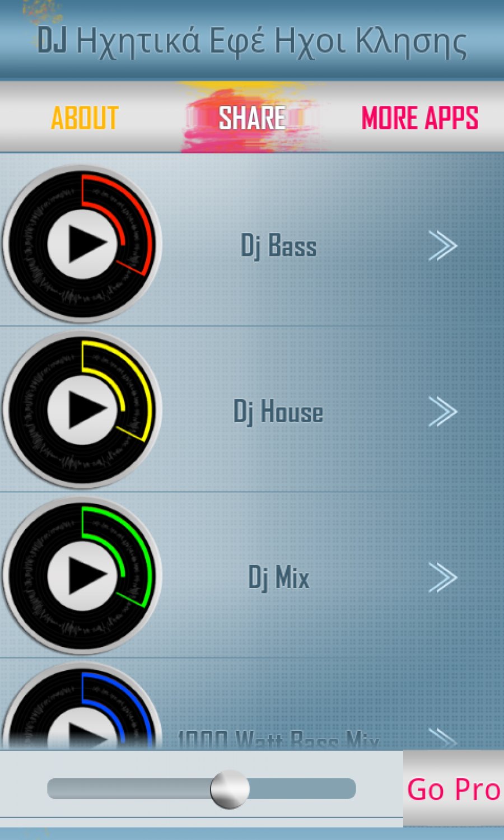The image size is (504, 840).
Task: Expand options arrow for 1000 Watt Bass Mix
Action: pyautogui.click(x=442, y=738)
